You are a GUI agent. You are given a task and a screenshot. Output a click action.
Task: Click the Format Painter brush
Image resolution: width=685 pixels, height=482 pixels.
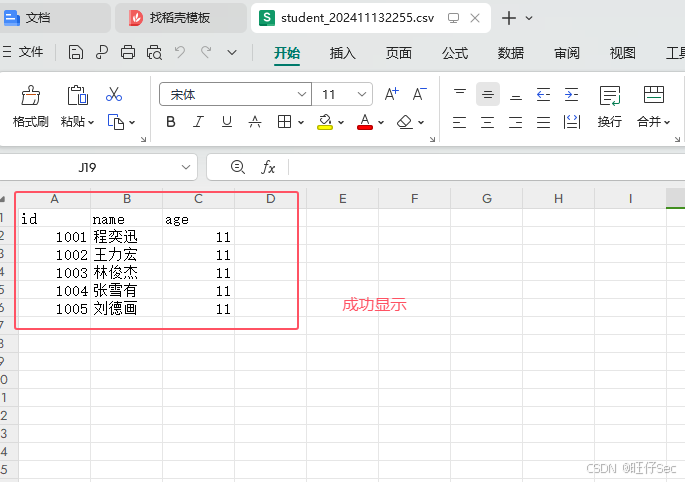point(31,95)
